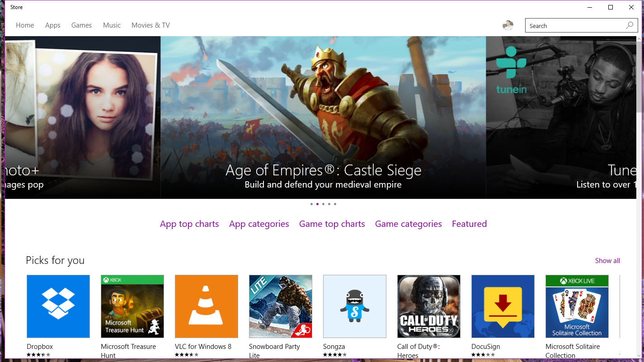
Task: Minimize the Store window
Action: pyautogui.click(x=590, y=7)
